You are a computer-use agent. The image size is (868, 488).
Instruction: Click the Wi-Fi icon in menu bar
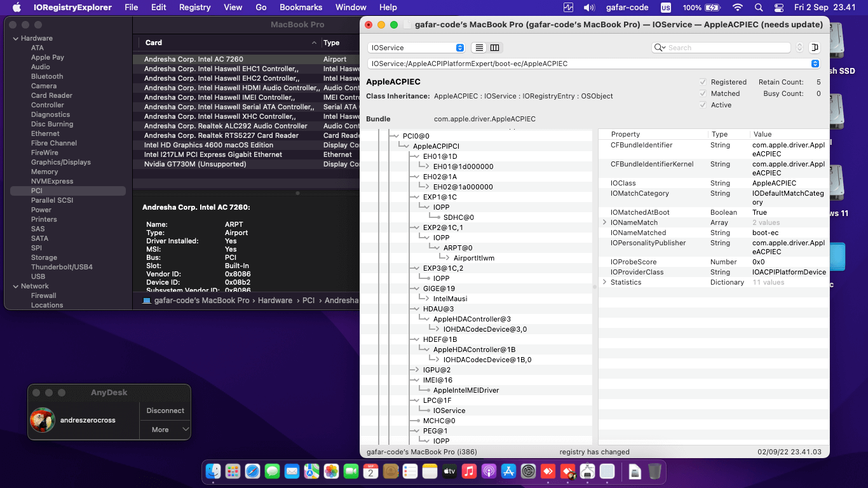pyautogui.click(x=737, y=8)
